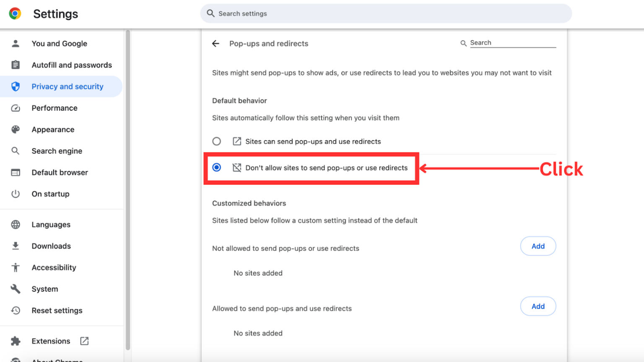Click the Search settings input field

coord(386,13)
